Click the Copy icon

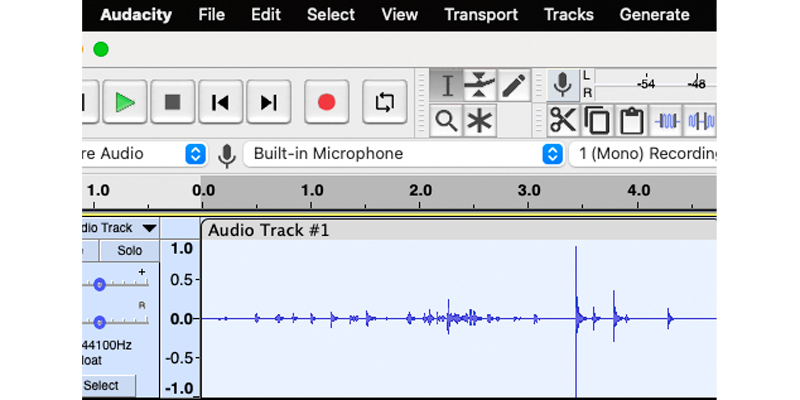click(x=597, y=121)
